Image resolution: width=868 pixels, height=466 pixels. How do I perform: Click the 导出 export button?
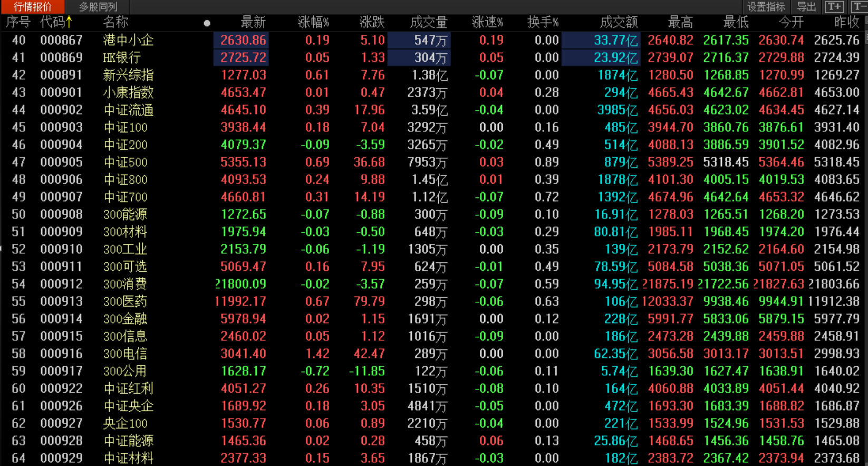click(806, 7)
